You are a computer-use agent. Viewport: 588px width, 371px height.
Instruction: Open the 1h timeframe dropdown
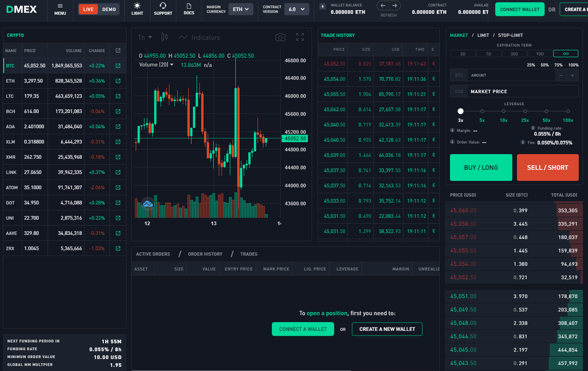pyautogui.click(x=143, y=36)
